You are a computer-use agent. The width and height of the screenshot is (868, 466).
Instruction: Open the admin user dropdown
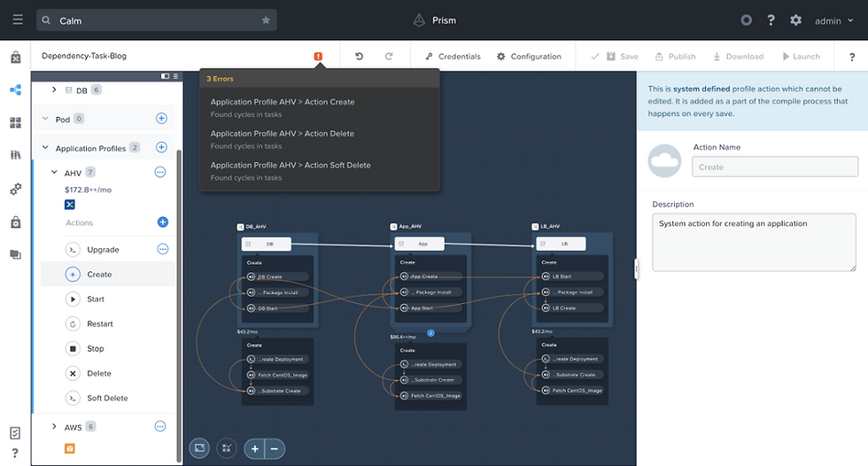point(833,21)
